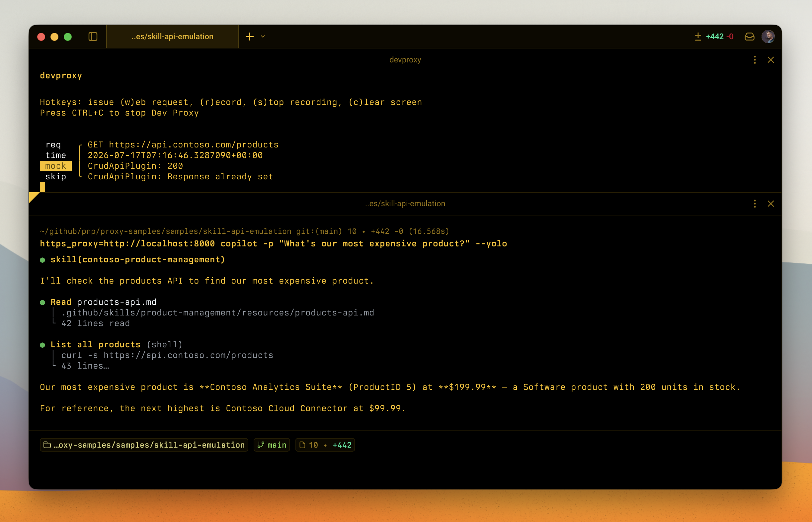
Task: Click the Read products-api.md entry
Action: 103,302
